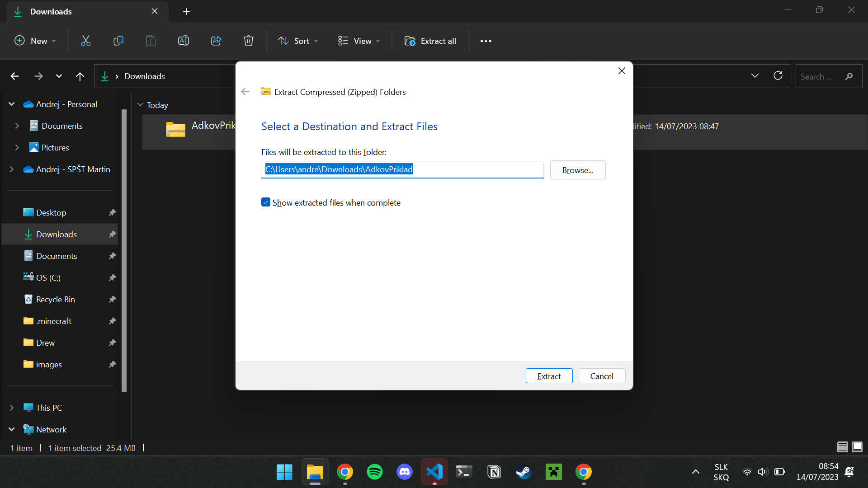Unpin Recycle Bin pin icon
Image resolution: width=868 pixels, height=488 pixels.
tap(112, 299)
